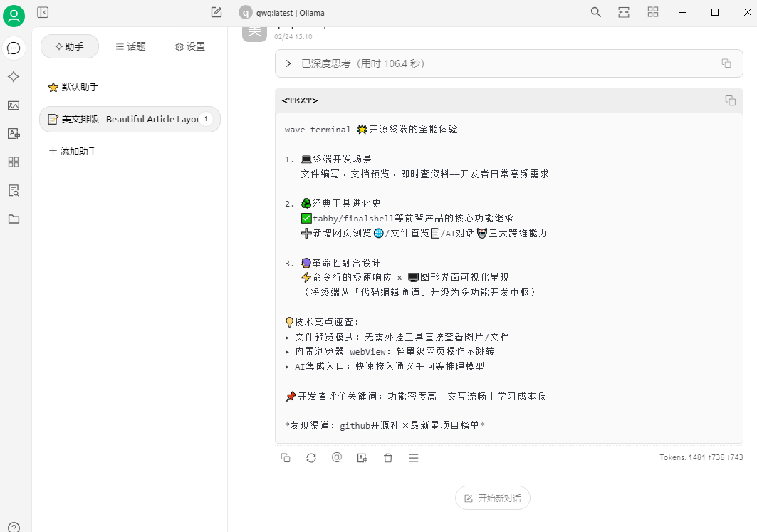Create a new topic with pencil icon
The width and height of the screenshot is (757, 532).
(216, 13)
